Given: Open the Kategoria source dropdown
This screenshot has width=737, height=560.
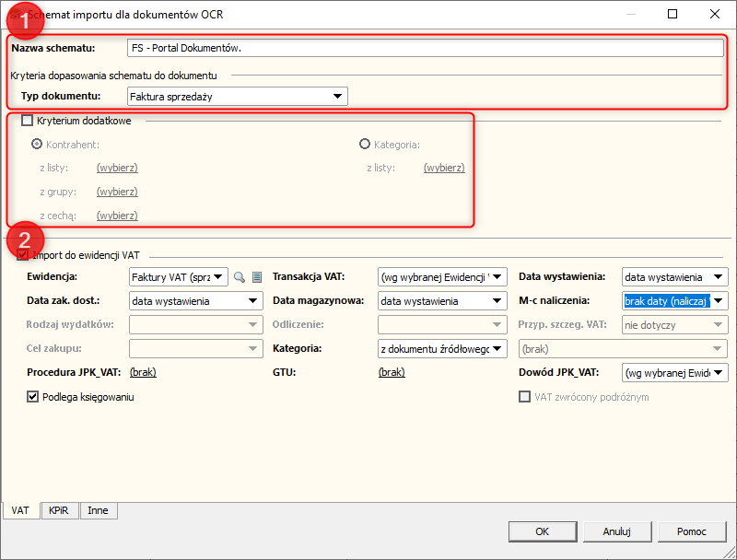Looking at the screenshot, I should point(442,349).
